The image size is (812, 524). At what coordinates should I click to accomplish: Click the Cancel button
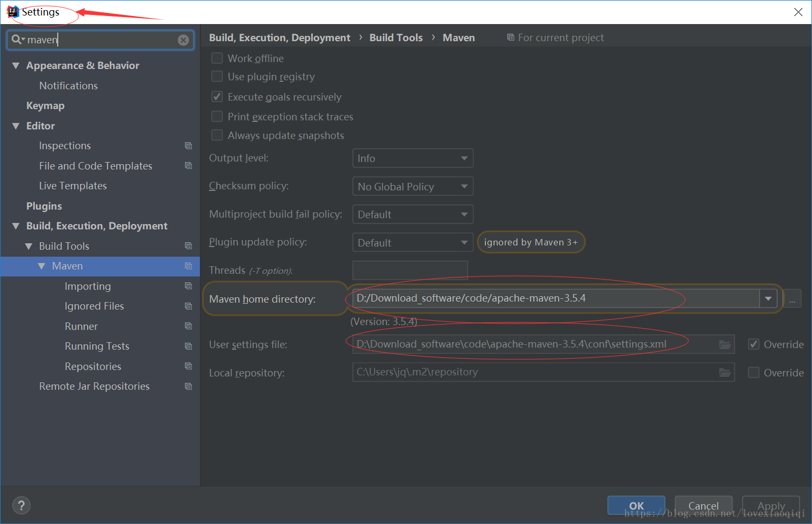point(703,506)
